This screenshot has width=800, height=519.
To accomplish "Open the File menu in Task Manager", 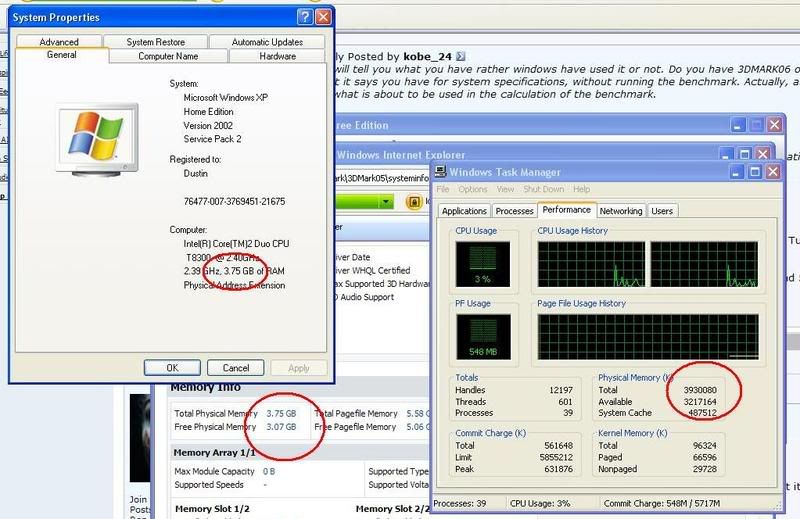I will pos(443,189).
